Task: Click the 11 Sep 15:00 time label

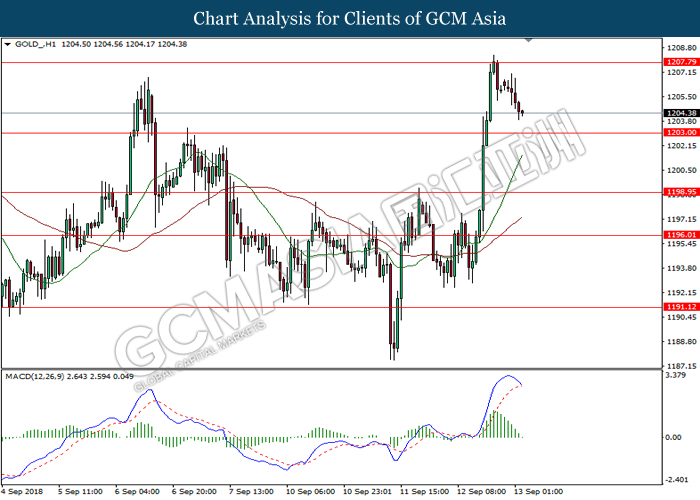Action: pyautogui.click(x=425, y=492)
